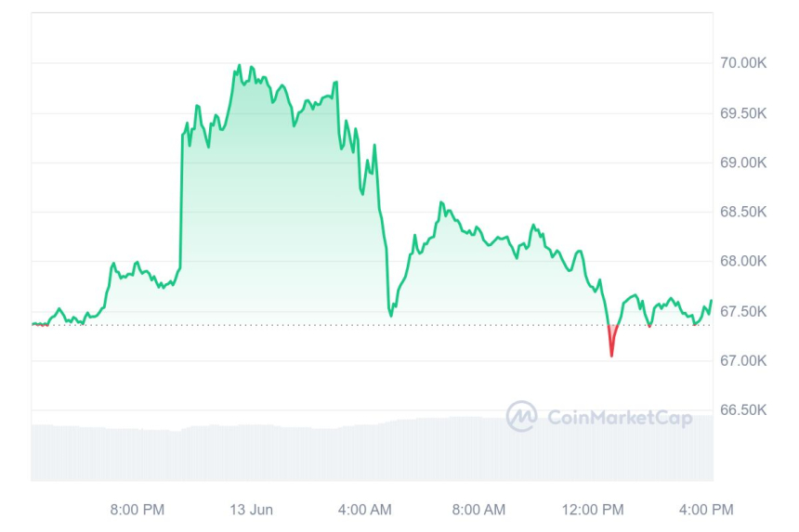The height and width of the screenshot is (532, 799).
Task: Select the 13 Jun date label
Action: [x=251, y=510]
